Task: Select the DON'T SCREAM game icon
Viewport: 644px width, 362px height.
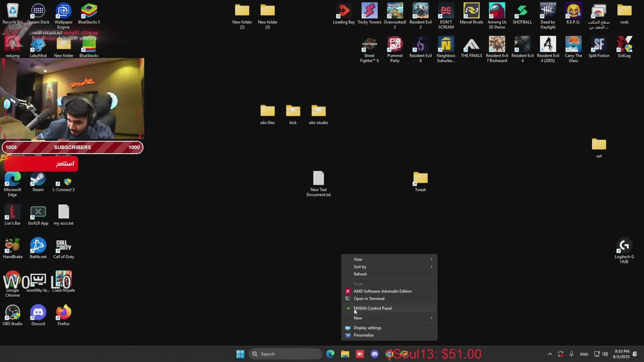Action: [x=446, y=16]
